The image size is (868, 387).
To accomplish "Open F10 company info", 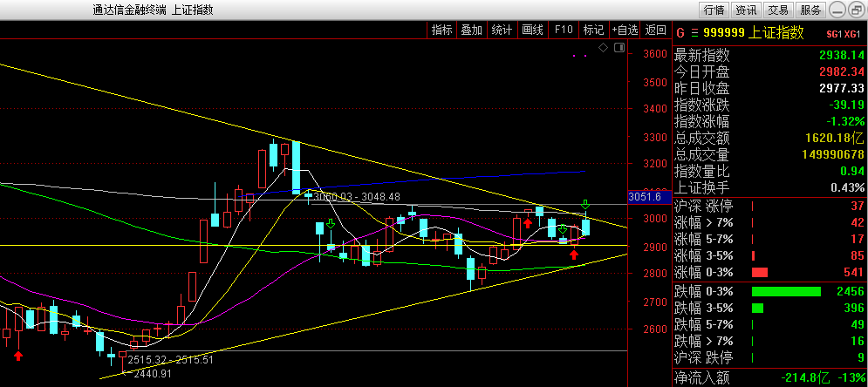I will point(563,30).
